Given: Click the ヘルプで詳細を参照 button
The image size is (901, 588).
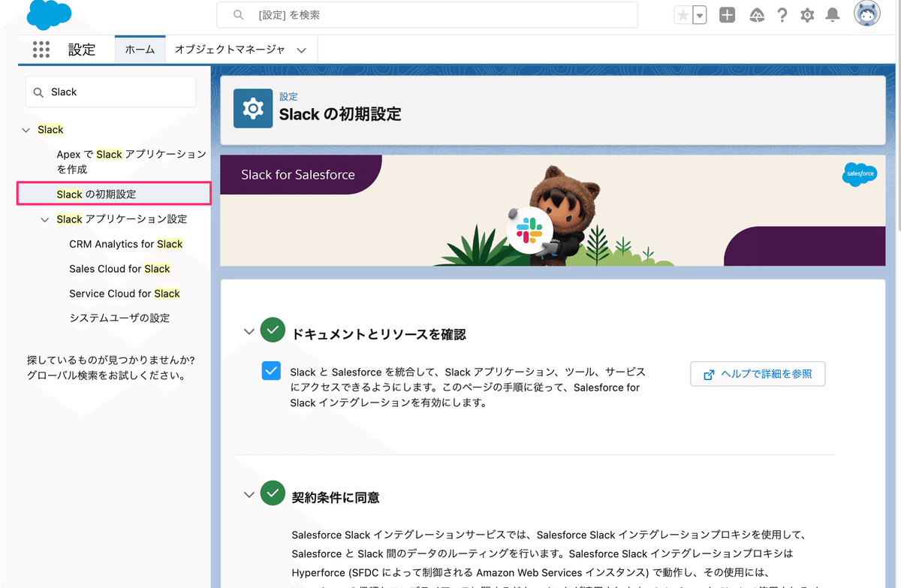Looking at the screenshot, I should coord(758,374).
